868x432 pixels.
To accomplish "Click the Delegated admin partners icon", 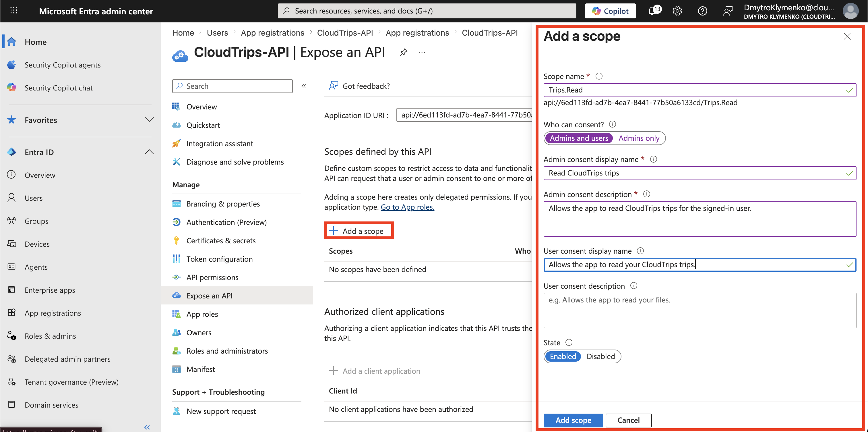I will [x=11, y=358].
